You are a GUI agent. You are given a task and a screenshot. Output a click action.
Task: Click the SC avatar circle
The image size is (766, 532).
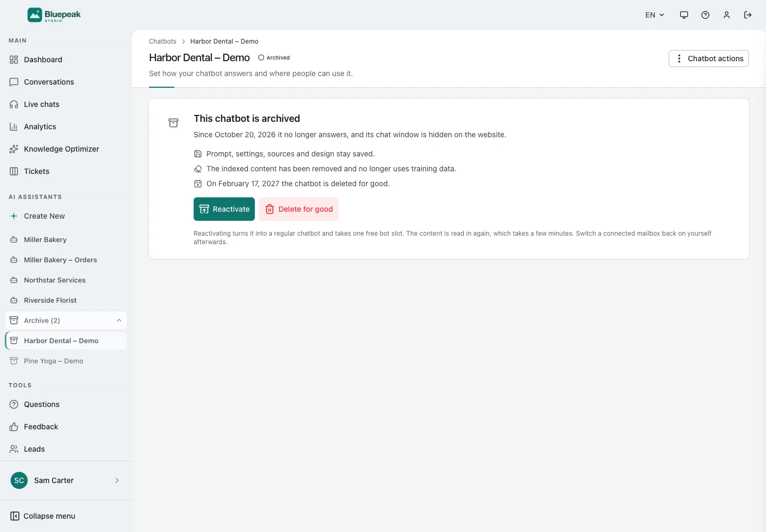(19, 480)
